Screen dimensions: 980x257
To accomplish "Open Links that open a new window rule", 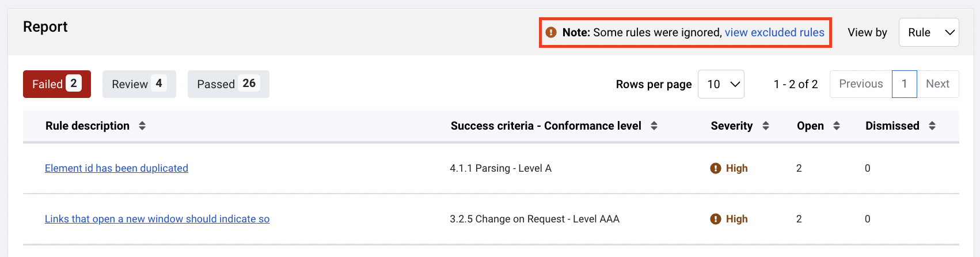I will (x=157, y=219).
